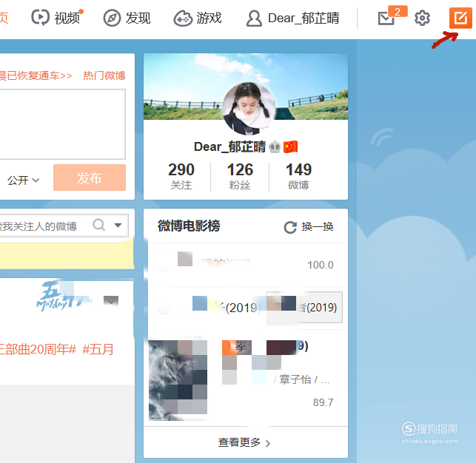Click the notification badge showing 2
This screenshot has height=463, width=476.
click(x=398, y=12)
